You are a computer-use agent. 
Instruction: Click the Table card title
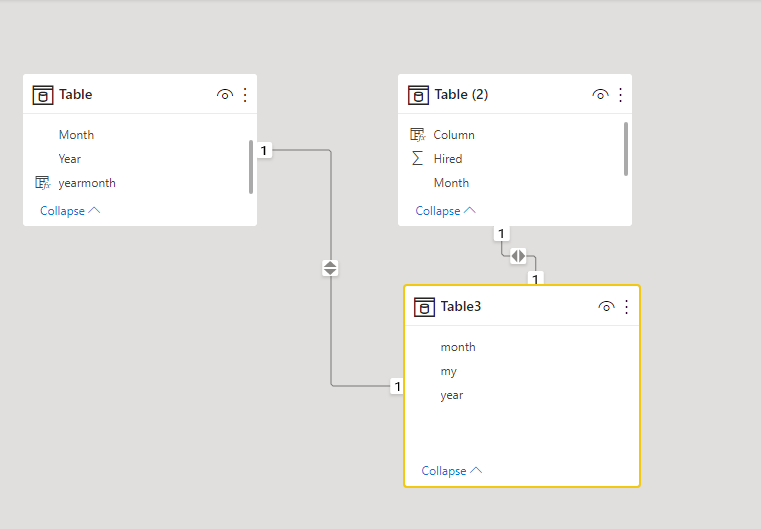(75, 94)
